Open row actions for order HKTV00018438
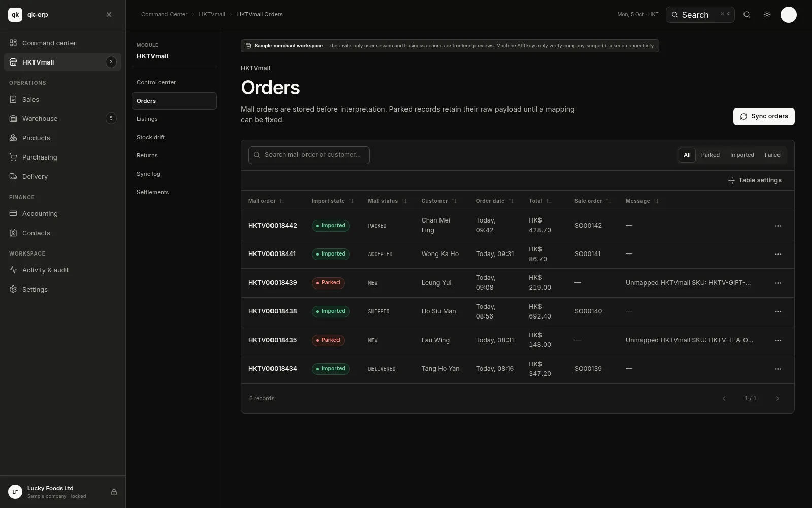 pyautogui.click(x=778, y=311)
